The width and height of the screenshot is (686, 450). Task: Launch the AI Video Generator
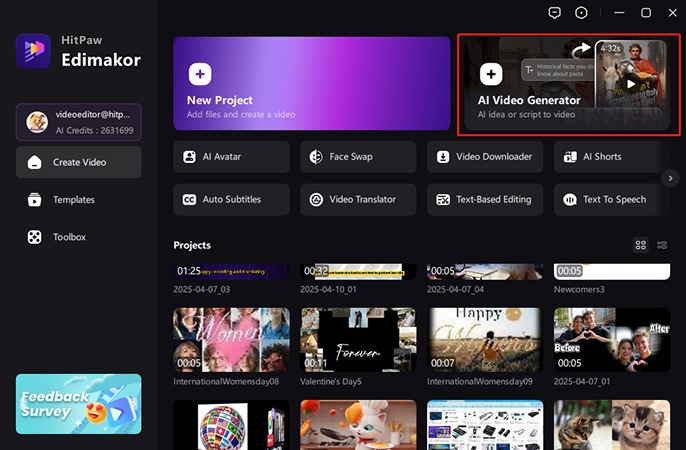point(567,84)
